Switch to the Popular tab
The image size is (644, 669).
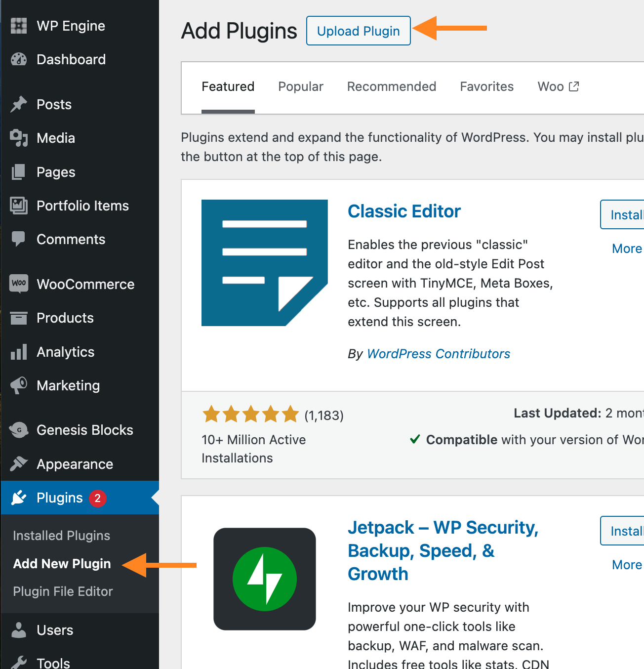[x=301, y=87]
